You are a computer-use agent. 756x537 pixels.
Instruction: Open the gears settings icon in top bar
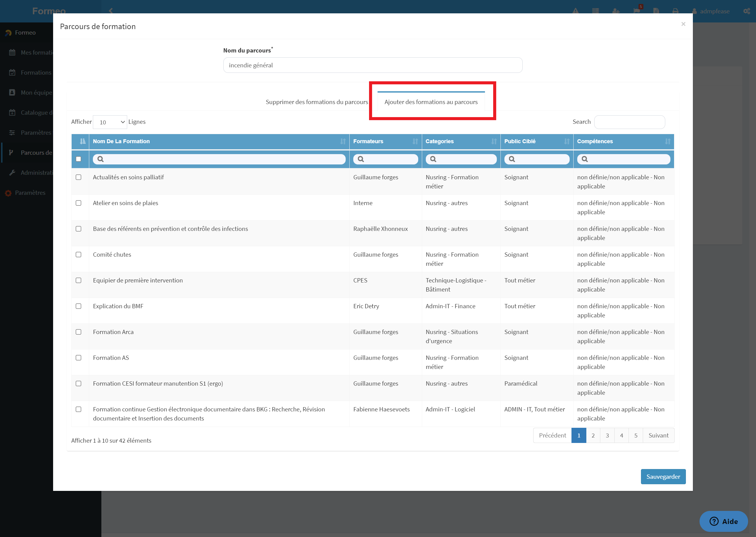click(746, 11)
